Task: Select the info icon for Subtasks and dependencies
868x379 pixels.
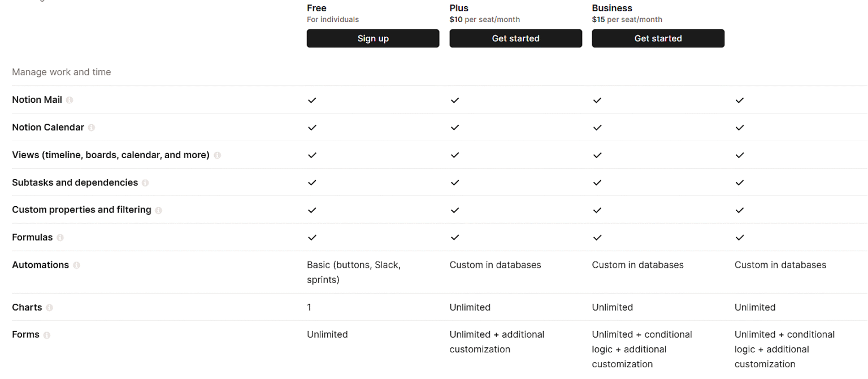Action: click(146, 183)
